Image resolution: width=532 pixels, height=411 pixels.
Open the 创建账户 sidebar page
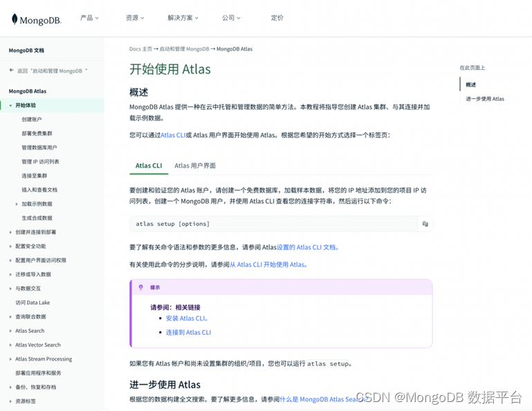pos(32,119)
